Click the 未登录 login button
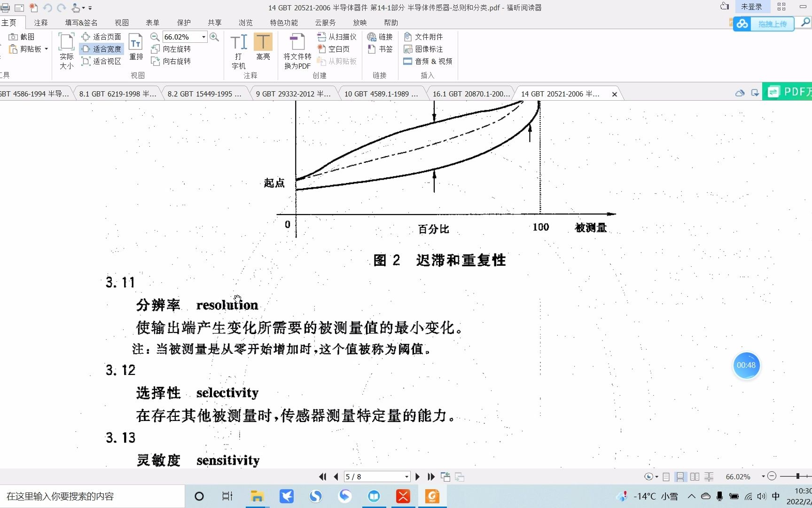Image resolution: width=812 pixels, height=508 pixels. 752,7
